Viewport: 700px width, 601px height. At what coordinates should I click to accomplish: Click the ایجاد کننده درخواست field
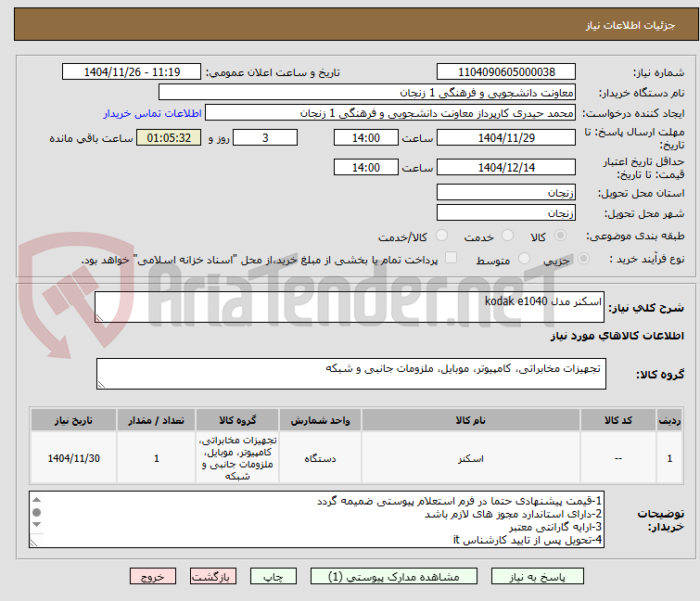[390, 113]
